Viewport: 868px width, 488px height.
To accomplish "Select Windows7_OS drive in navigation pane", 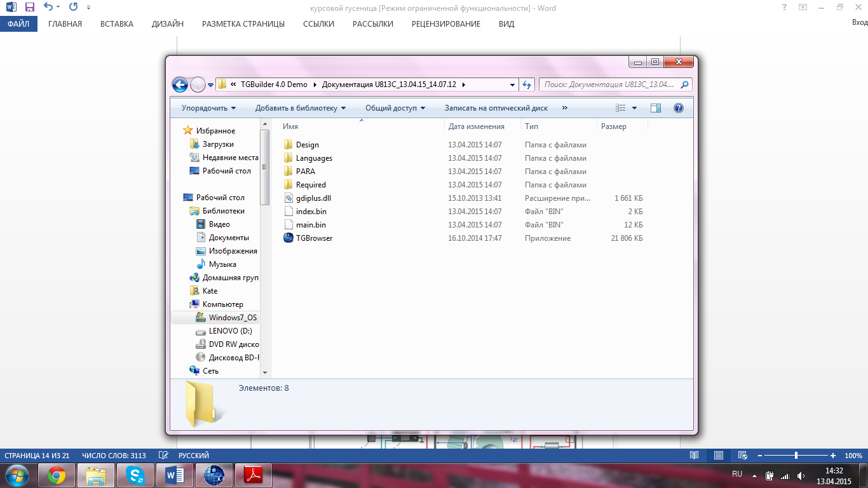I will point(233,318).
